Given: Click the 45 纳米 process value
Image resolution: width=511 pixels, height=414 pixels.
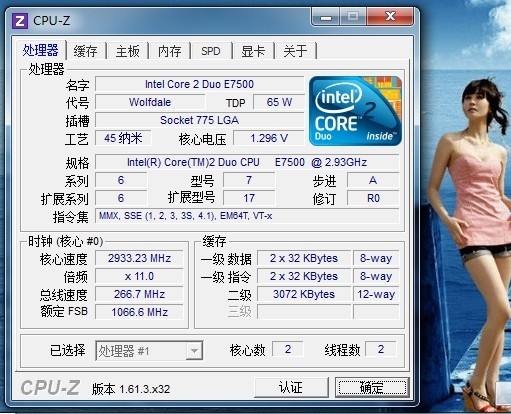Looking at the screenshot, I should 123,138.
